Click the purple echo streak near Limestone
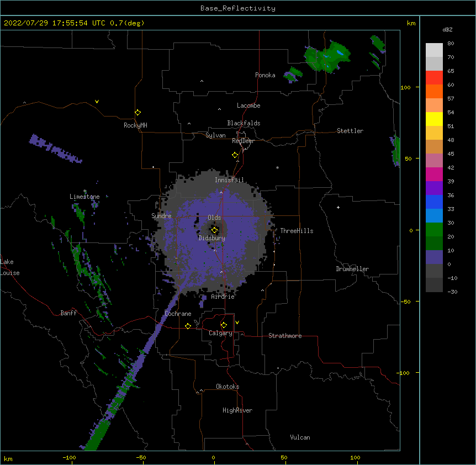 pos(55,149)
